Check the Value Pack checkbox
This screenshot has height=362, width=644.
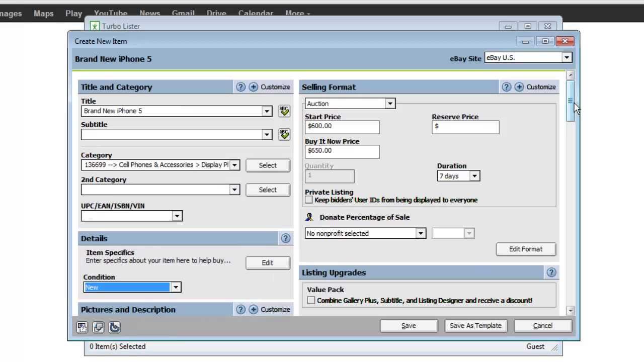311,300
